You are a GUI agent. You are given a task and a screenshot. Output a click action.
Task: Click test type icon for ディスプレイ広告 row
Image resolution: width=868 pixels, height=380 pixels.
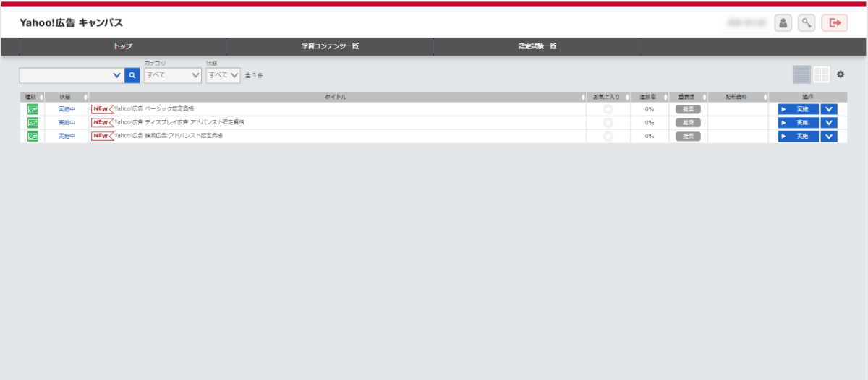point(33,123)
